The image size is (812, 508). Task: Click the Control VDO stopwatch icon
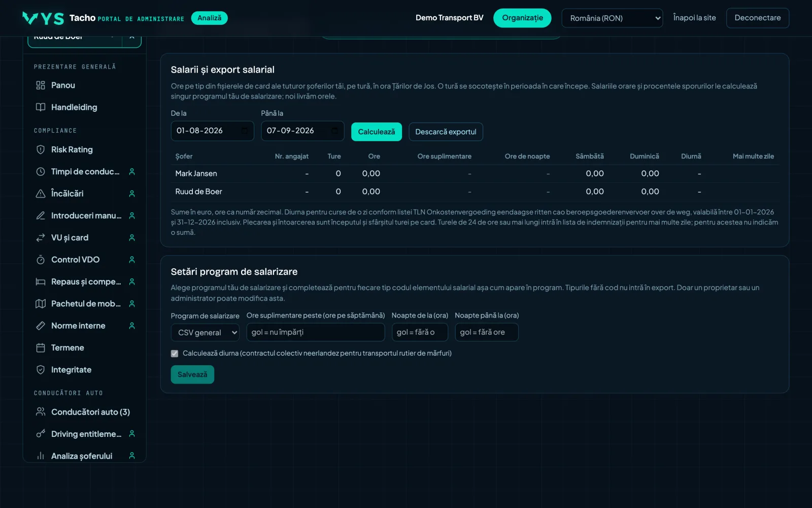click(41, 260)
